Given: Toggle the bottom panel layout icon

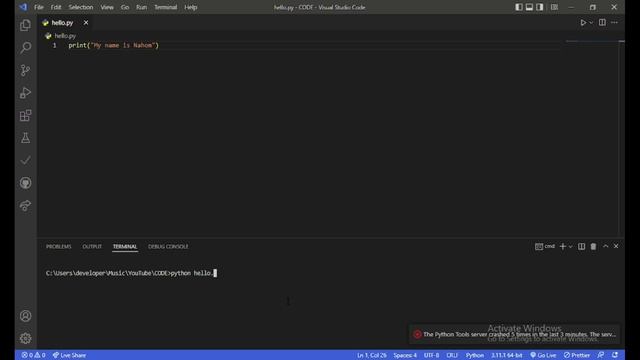Looking at the screenshot, I should 529,7.
